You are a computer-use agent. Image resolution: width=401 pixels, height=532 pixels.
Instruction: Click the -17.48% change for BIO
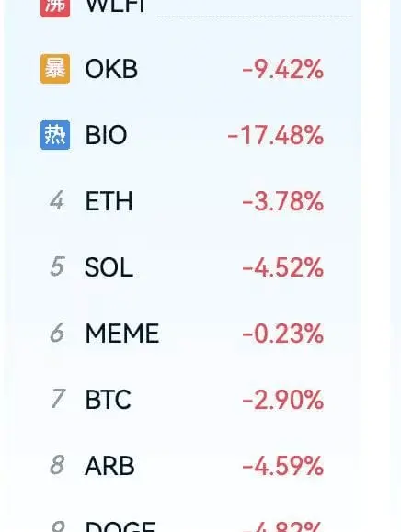click(275, 135)
